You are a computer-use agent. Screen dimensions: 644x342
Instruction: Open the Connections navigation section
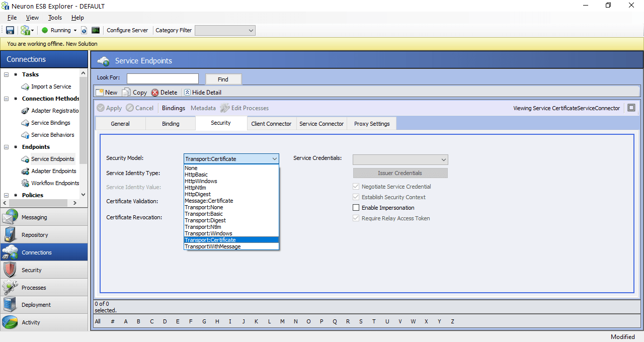44,252
